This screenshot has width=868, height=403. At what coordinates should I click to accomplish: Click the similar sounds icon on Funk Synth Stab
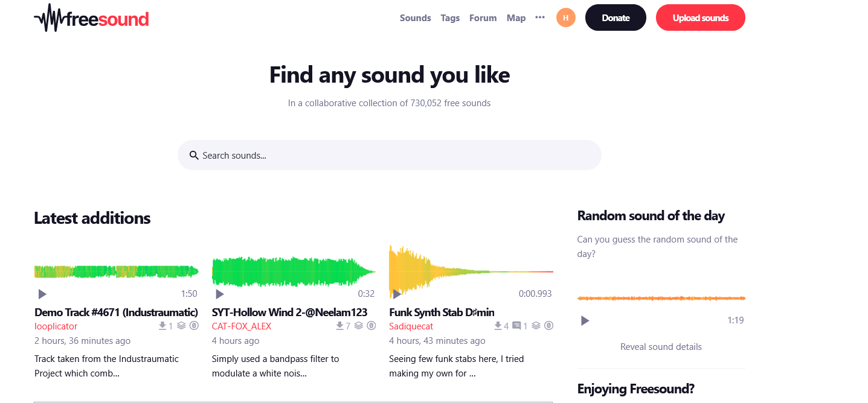pos(536,326)
